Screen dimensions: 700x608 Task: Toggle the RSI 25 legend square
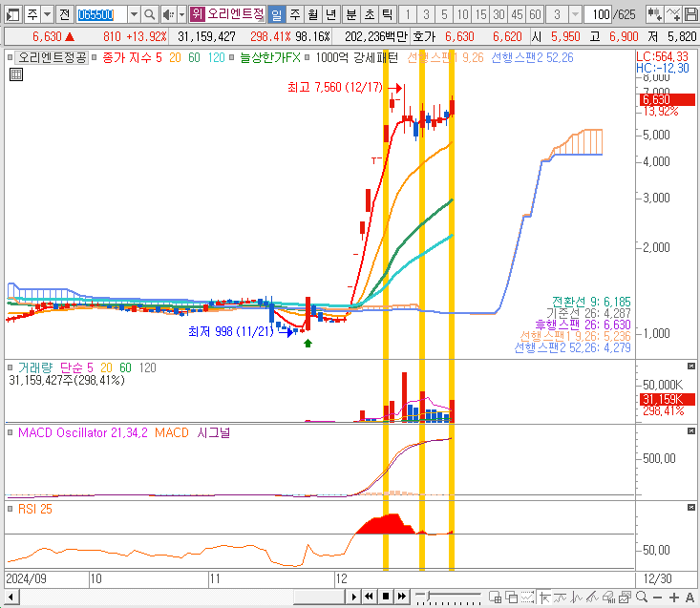click(x=11, y=509)
